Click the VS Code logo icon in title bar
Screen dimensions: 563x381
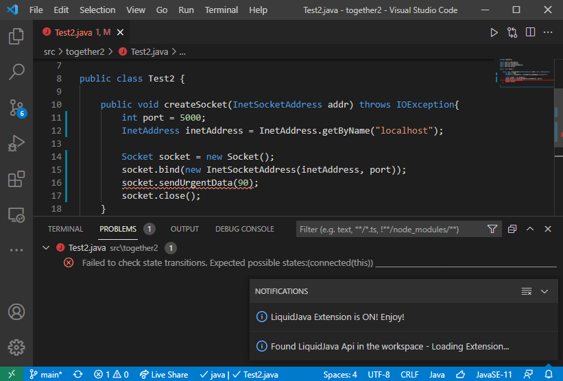(x=12, y=9)
